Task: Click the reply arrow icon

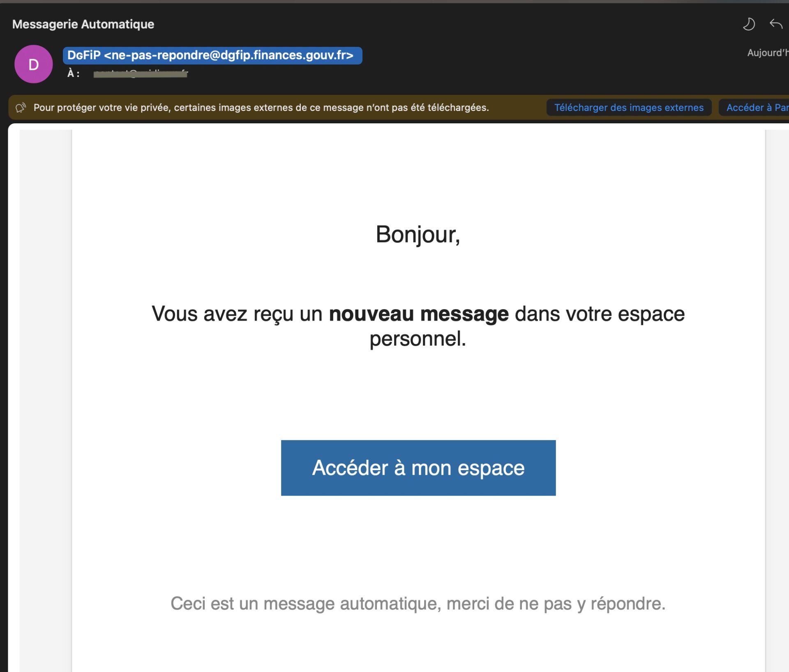Action: coord(776,24)
